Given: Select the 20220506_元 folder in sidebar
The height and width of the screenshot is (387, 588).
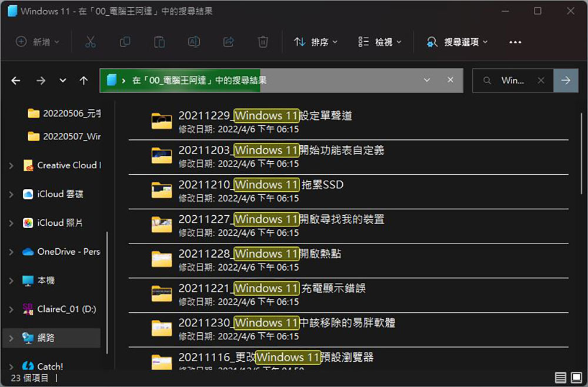Looking at the screenshot, I should point(65,114).
